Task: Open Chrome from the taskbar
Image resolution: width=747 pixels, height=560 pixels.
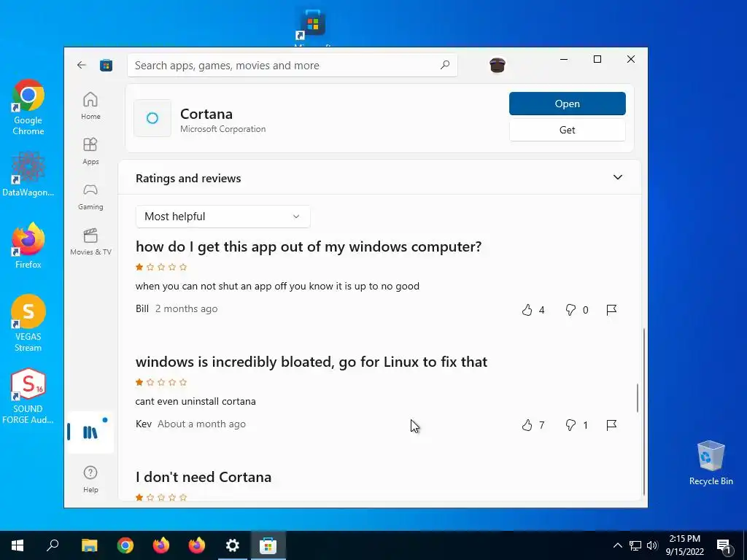Action: tap(125, 545)
